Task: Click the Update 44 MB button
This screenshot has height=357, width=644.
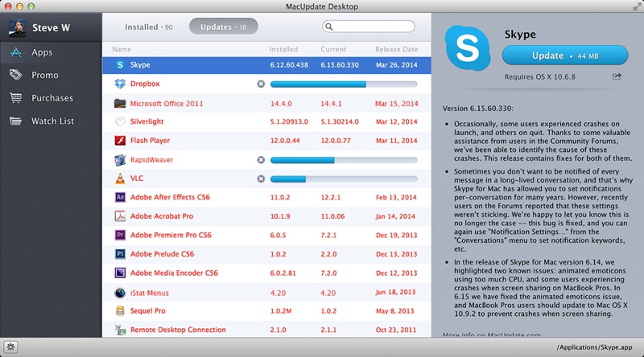Action: pos(565,55)
